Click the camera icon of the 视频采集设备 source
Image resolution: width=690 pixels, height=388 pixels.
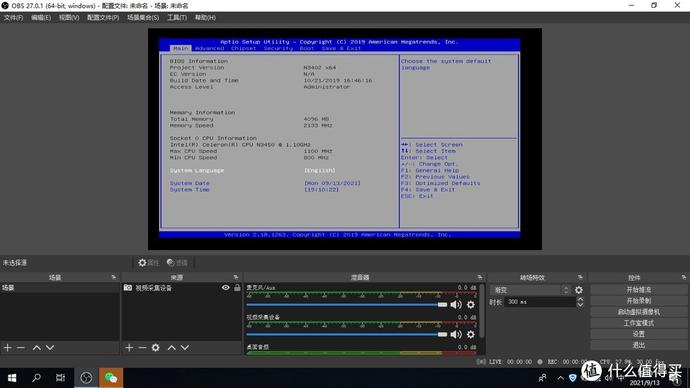point(128,288)
